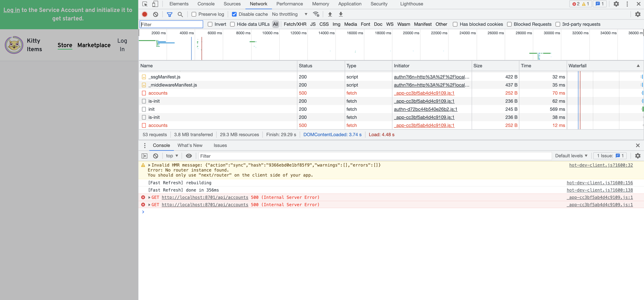Clear the console output

click(x=155, y=156)
